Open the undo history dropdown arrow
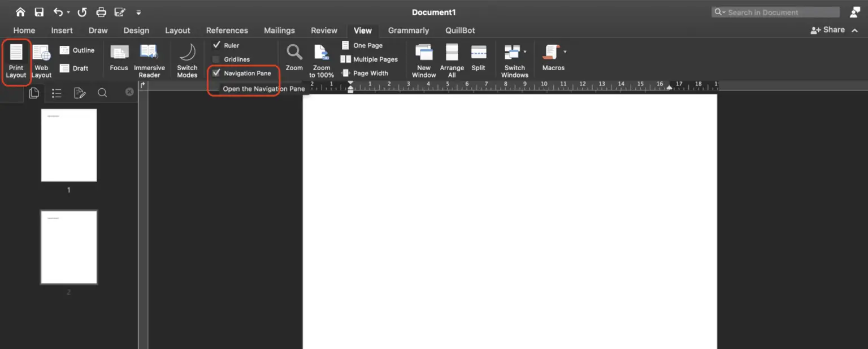This screenshot has height=349, width=868. coord(68,12)
